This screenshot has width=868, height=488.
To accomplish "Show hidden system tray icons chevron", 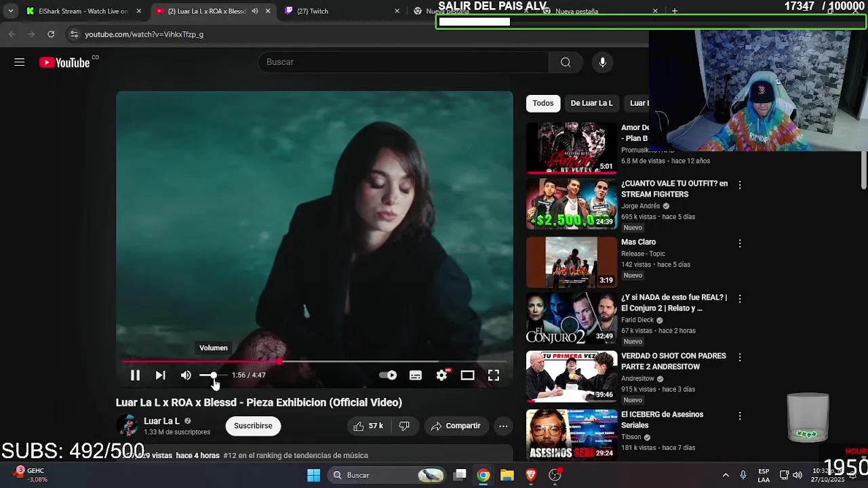I will (726, 475).
